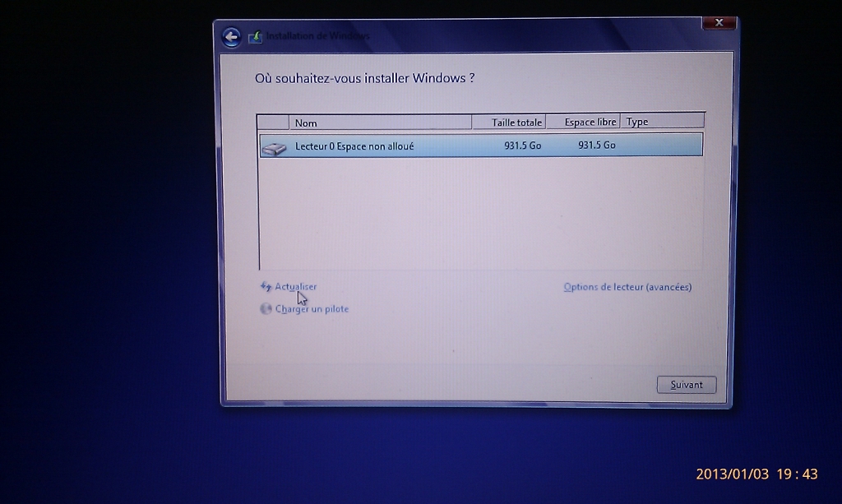842x504 pixels.
Task: Sort by the Type column header
Action: [x=662, y=122]
